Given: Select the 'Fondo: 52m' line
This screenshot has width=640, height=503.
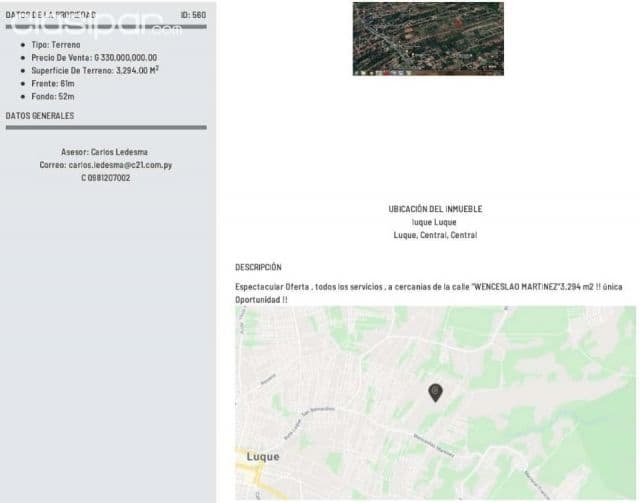Looking at the screenshot, I should click(53, 97).
